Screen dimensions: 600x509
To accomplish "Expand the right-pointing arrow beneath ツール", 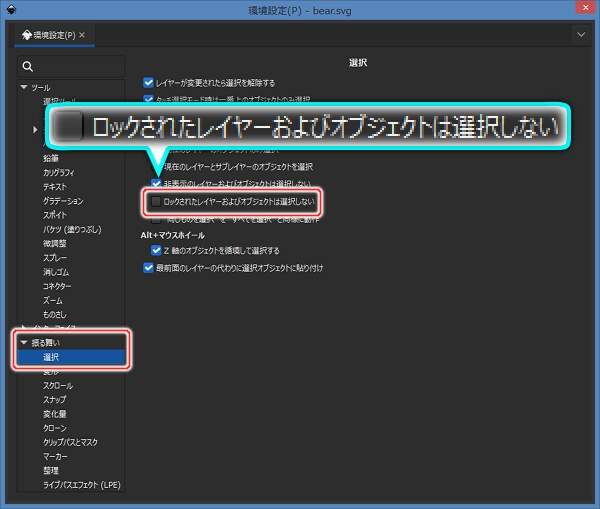I will (35, 129).
